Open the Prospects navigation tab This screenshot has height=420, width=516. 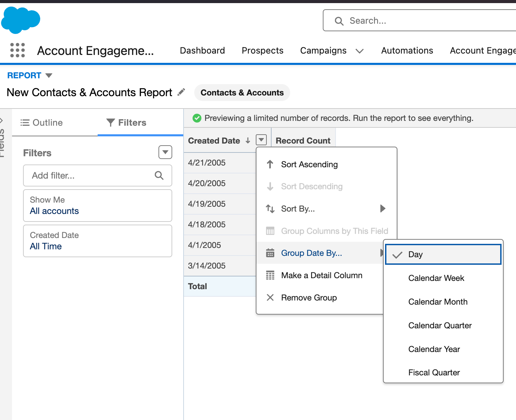click(263, 50)
